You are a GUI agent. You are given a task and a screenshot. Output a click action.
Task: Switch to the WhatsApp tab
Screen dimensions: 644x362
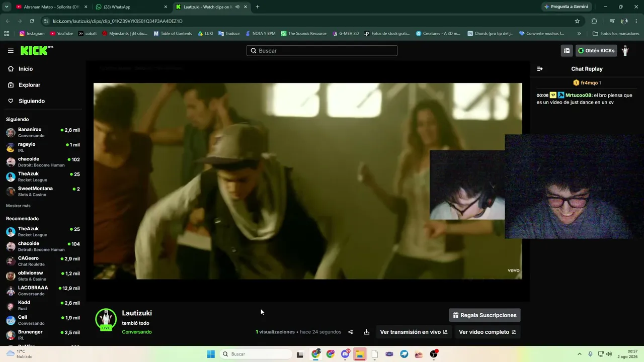(132, 7)
